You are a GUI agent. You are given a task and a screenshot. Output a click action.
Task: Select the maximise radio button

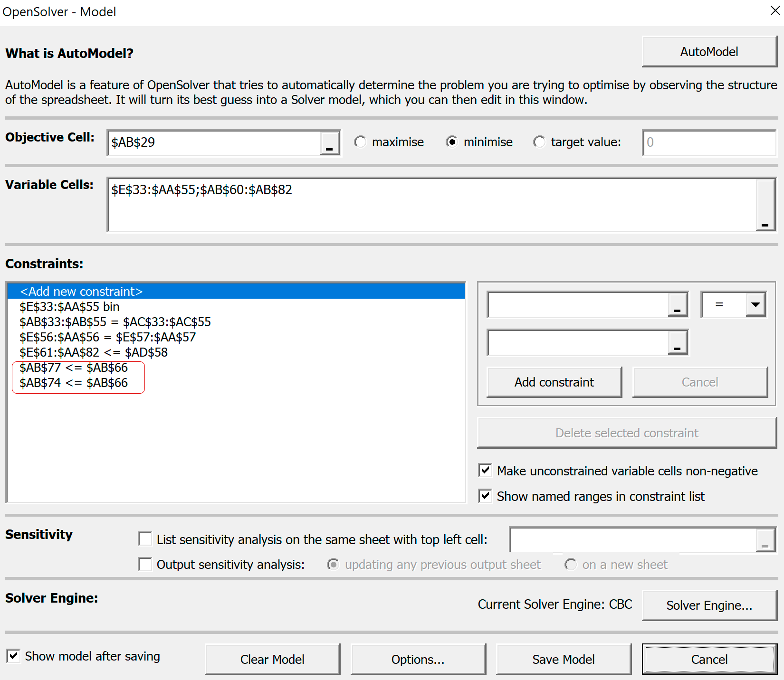pos(361,142)
